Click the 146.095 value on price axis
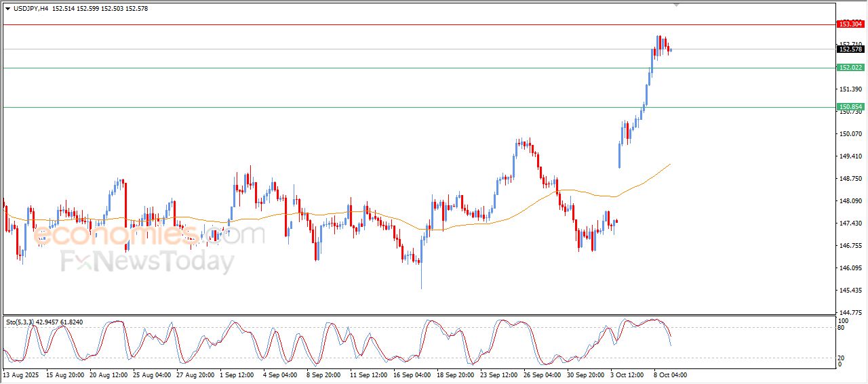The width and height of the screenshot is (868, 384). (850, 268)
